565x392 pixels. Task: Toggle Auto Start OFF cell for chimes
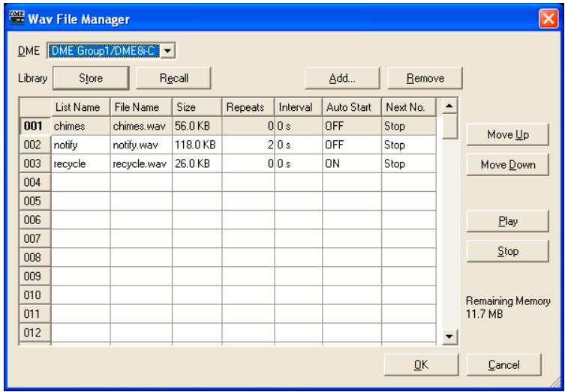pos(352,126)
